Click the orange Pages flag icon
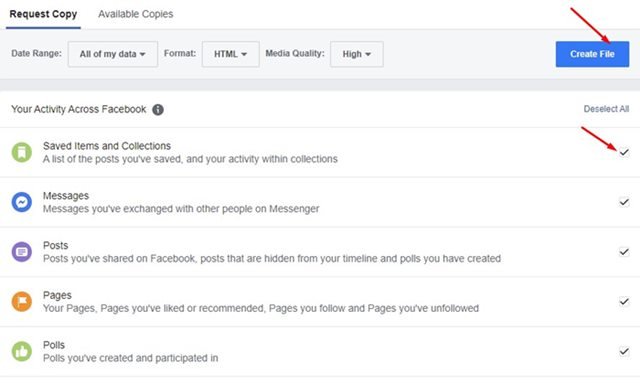This screenshot has width=640, height=383. 22,302
